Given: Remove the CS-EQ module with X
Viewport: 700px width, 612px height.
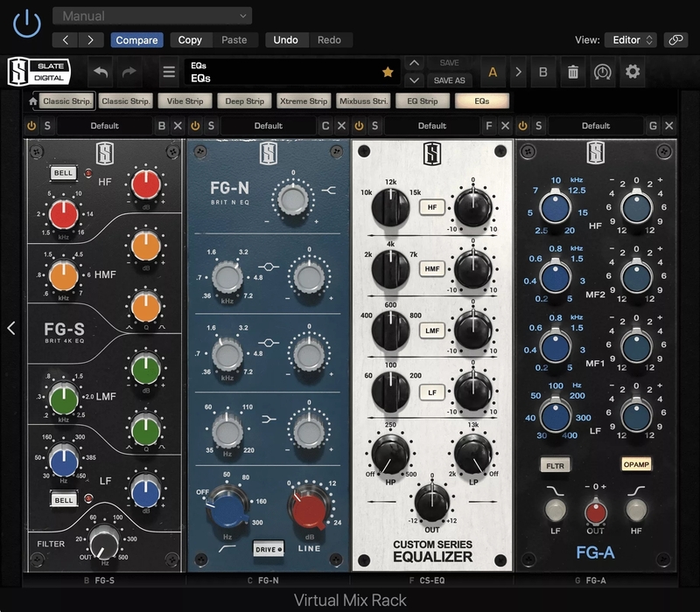Looking at the screenshot, I should (x=505, y=126).
